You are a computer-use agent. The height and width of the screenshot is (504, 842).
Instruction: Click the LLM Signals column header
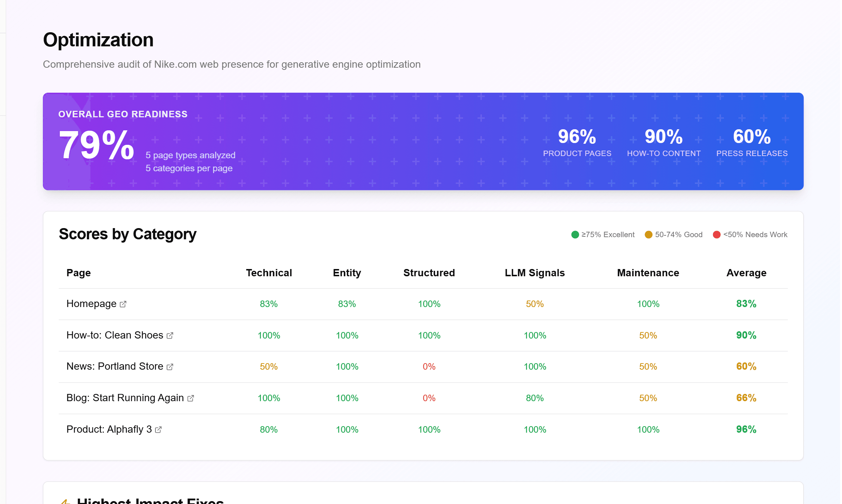point(534,273)
